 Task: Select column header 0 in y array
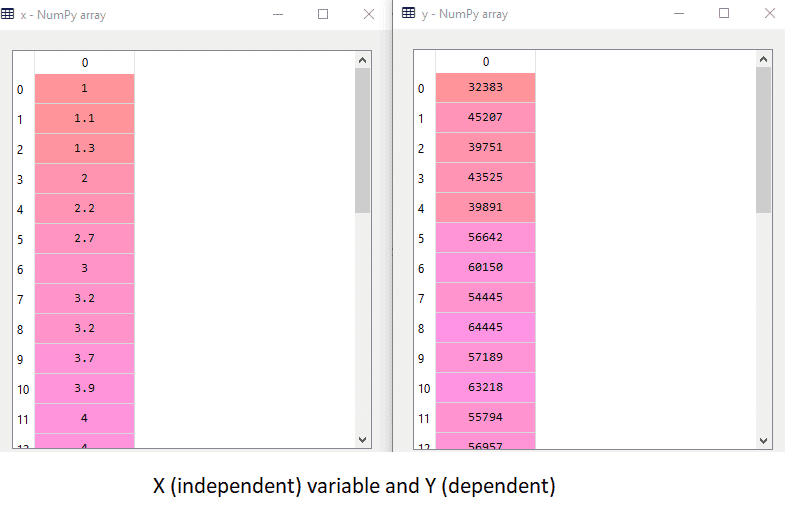click(x=485, y=62)
